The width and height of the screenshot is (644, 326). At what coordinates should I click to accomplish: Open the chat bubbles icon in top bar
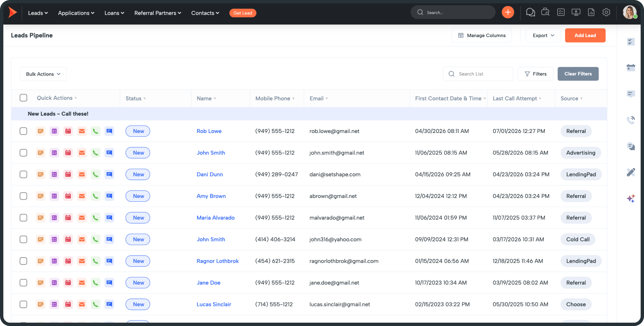click(530, 13)
